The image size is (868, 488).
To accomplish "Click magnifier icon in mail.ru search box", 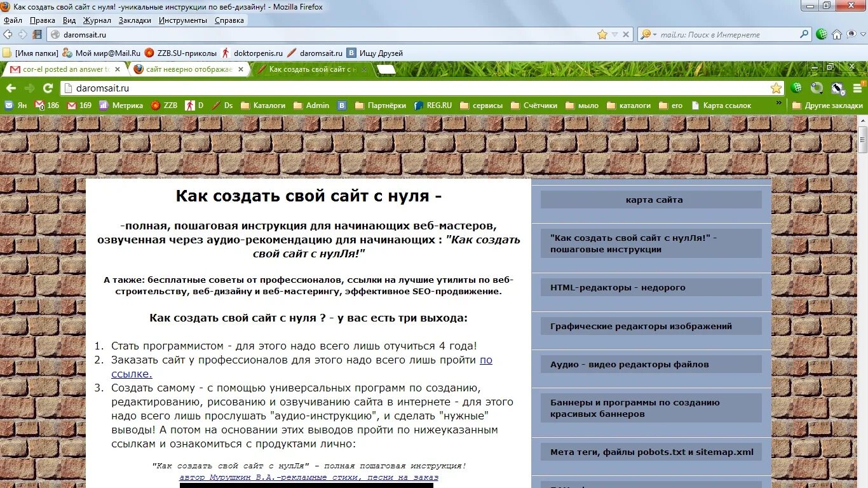I will pos(804,34).
